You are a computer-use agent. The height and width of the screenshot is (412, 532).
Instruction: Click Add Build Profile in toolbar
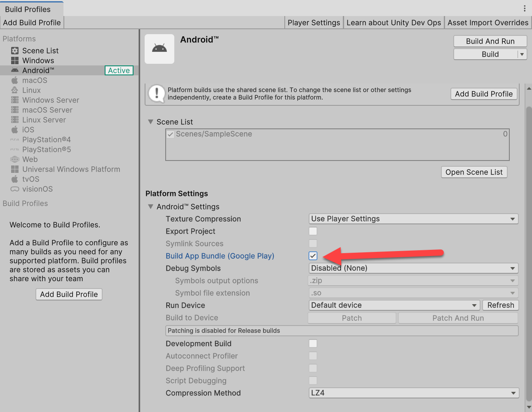(32, 23)
